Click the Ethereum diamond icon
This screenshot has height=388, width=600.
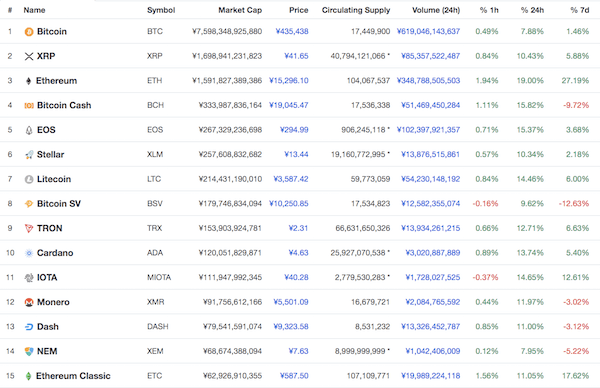tap(28, 81)
